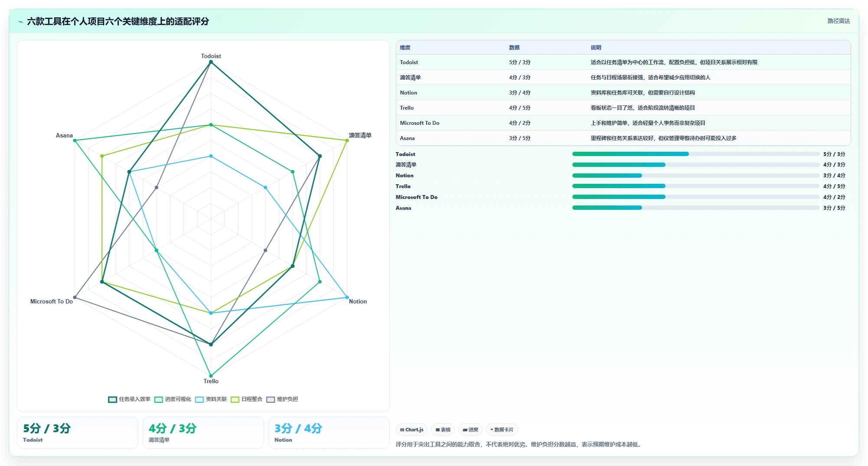Image resolution: width=868 pixels, height=466 pixels.
Task: Select the Microsoft To Do table row name
Action: 419,123
